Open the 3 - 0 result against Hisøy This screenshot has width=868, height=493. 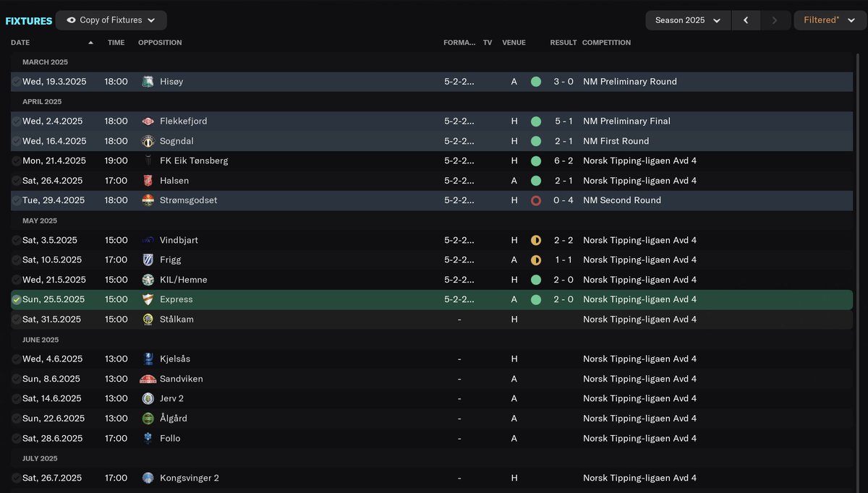point(563,82)
